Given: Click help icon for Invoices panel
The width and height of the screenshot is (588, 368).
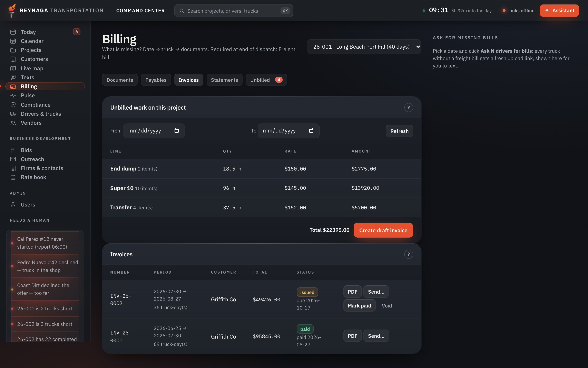Looking at the screenshot, I should click(x=409, y=254).
